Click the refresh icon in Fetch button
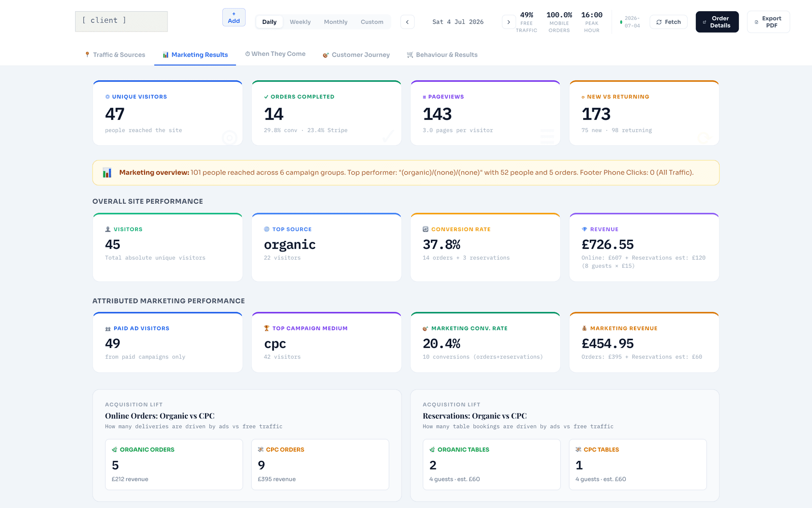Viewport: 812px width, 508px height. point(659,22)
